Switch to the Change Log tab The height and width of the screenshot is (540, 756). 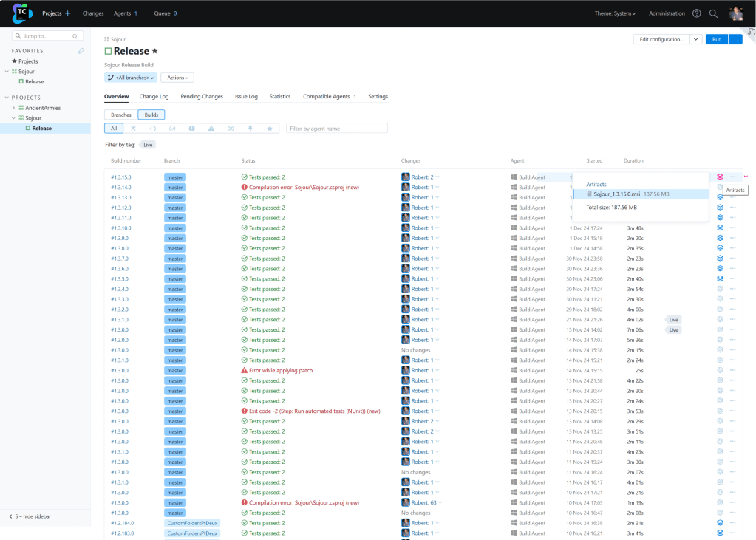coord(154,97)
